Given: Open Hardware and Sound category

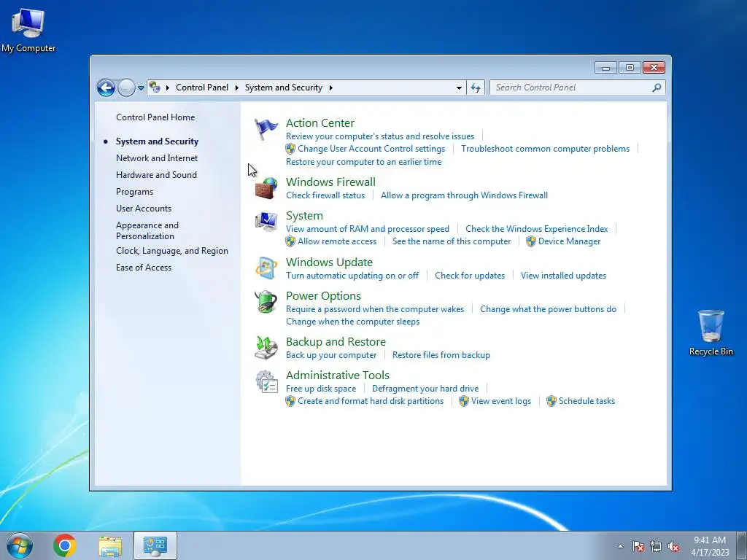Looking at the screenshot, I should [x=156, y=175].
